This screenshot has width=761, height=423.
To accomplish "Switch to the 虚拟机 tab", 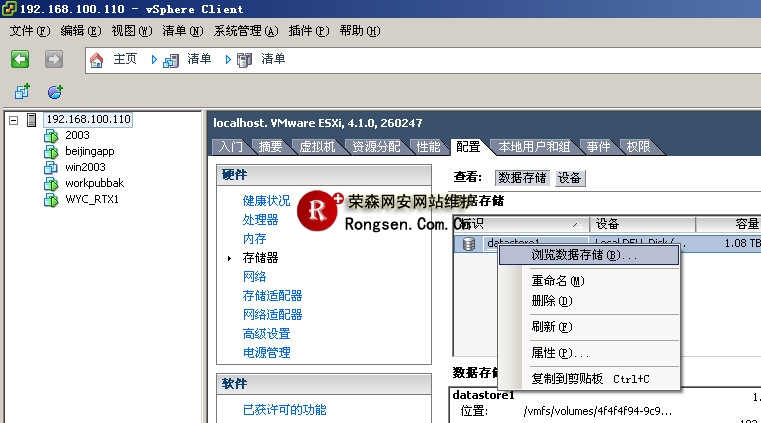I will [317, 147].
